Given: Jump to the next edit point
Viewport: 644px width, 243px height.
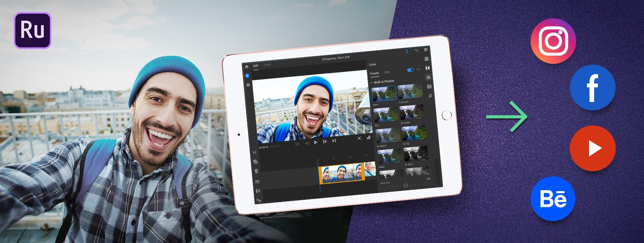Looking at the screenshot, I should point(334,141).
